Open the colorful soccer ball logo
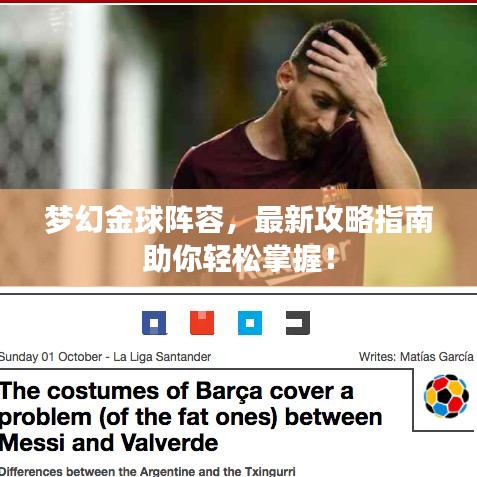 (446, 396)
